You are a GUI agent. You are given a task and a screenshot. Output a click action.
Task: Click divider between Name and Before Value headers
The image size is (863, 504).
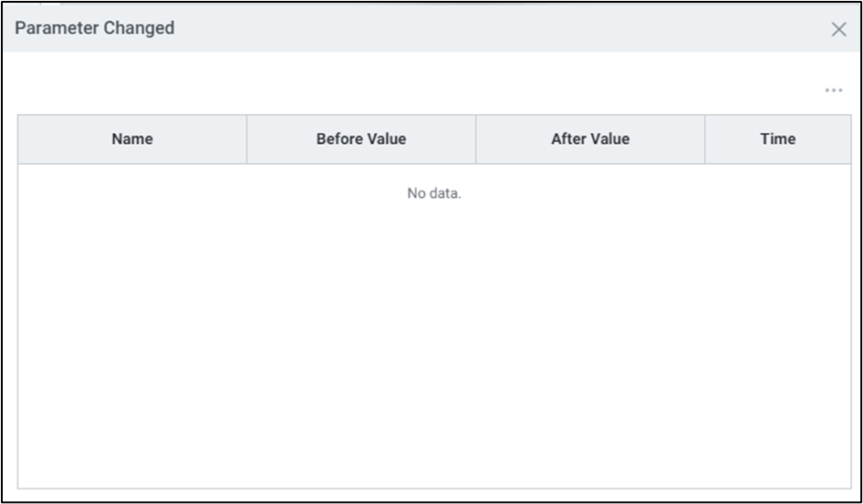pos(246,139)
